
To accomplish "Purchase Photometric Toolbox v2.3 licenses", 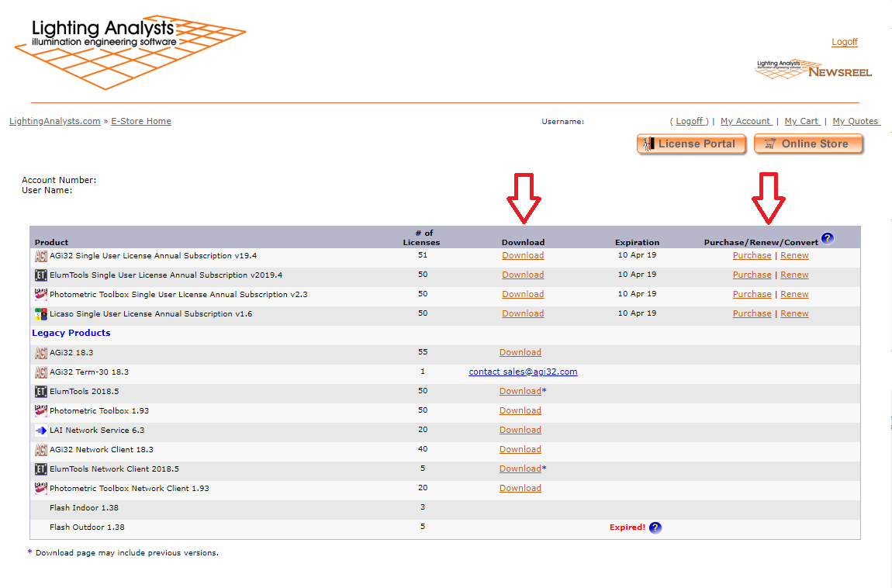I will coord(752,295).
